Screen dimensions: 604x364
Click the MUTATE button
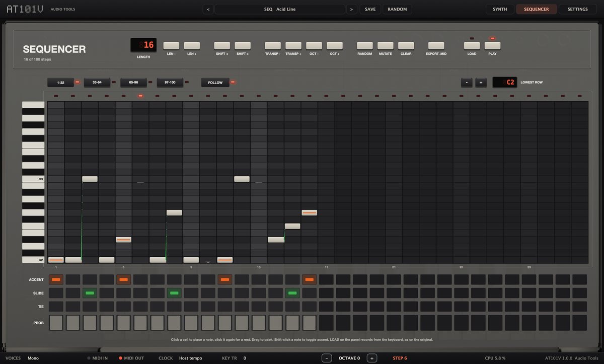tap(386, 46)
